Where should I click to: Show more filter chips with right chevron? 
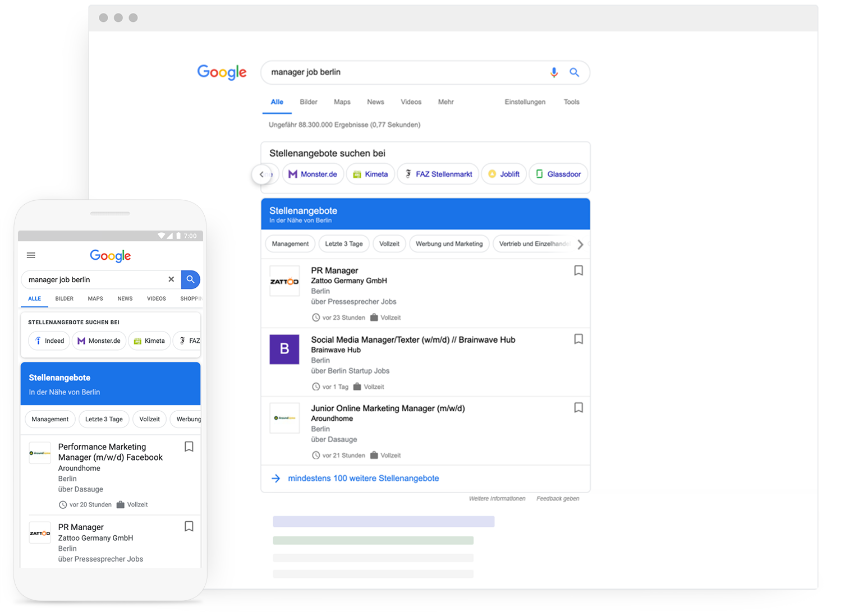tap(580, 244)
